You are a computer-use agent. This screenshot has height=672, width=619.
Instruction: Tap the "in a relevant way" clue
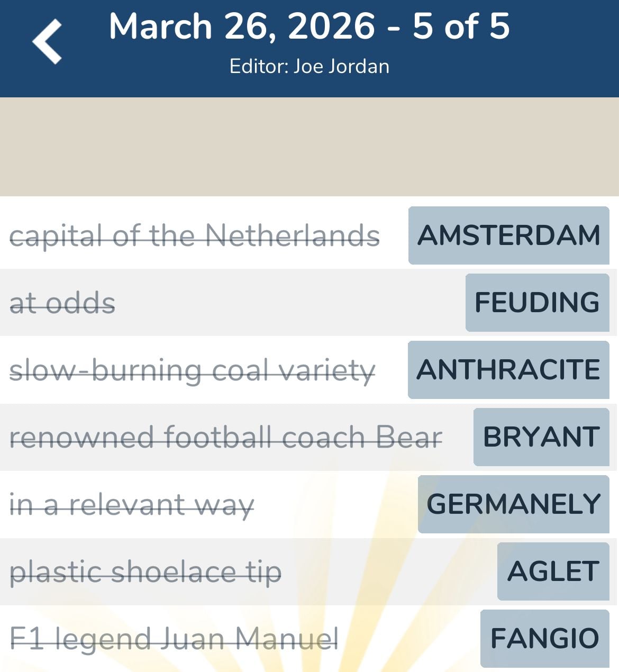point(132,505)
